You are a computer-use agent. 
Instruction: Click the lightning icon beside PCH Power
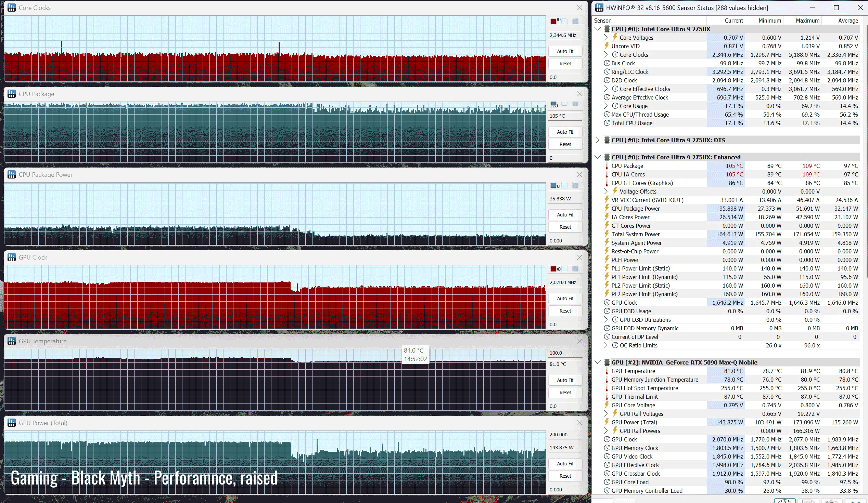607,260
